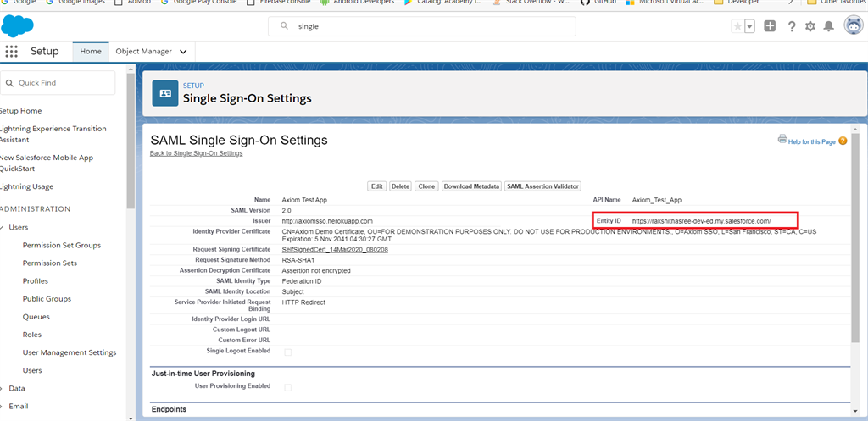Viewport: 868px width, 421px height.
Task: Click the sidebar scroll-down arrow
Action: pyautogui.click(x=131, y=417)
